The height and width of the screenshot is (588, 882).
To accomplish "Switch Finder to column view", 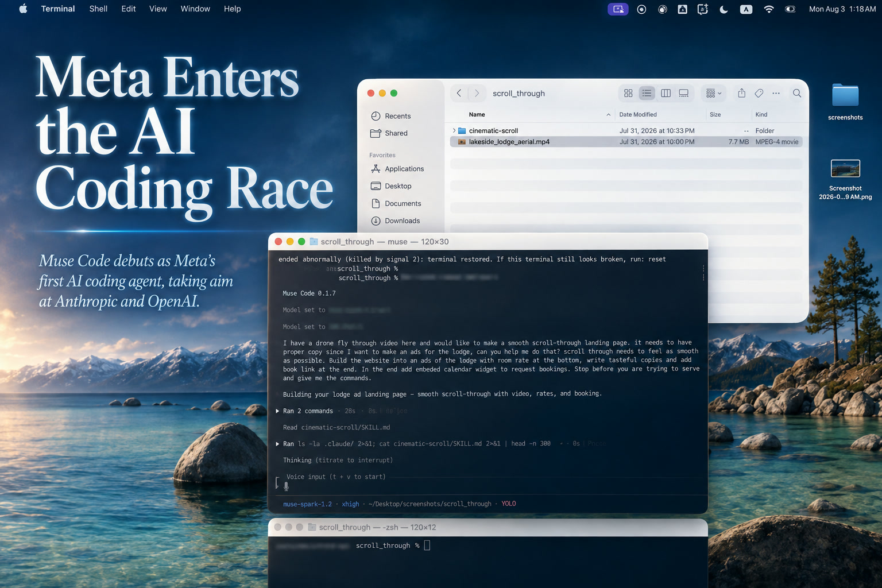I will point(666,93).
